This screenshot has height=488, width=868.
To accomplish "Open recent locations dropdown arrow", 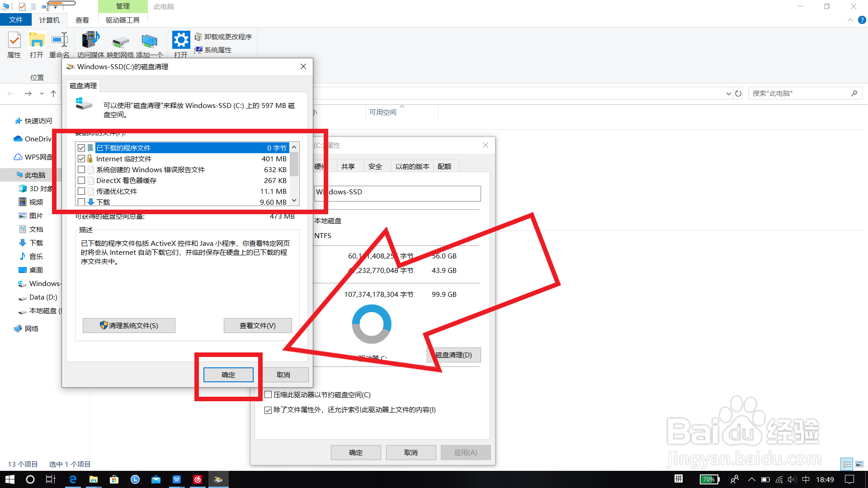I will [x=42, y=94].
